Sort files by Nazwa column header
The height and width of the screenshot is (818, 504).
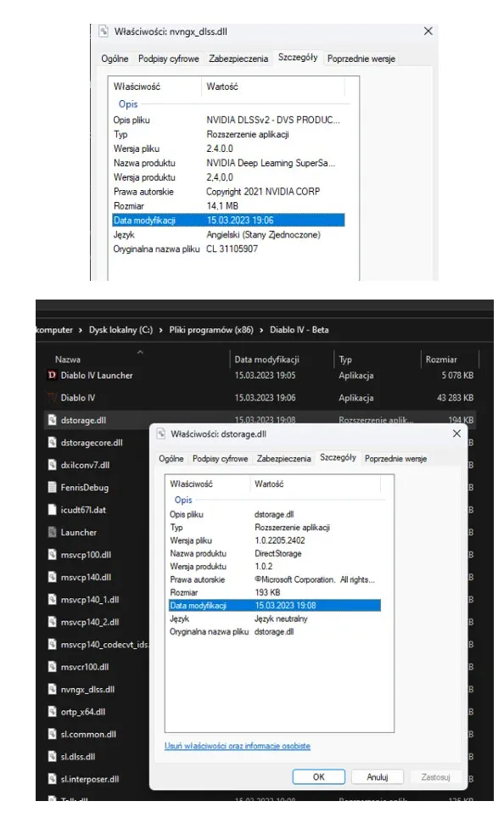point(68,360)
